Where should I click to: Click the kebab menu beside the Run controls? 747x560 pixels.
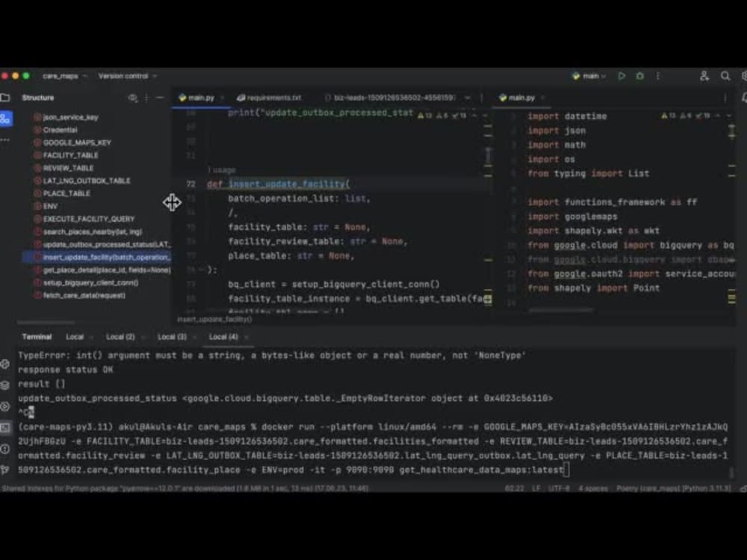click(x=659, y=75)
